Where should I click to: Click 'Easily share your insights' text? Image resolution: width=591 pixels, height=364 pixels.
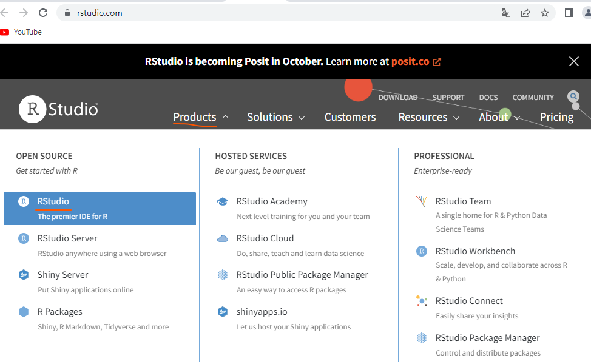click(477, 316)
